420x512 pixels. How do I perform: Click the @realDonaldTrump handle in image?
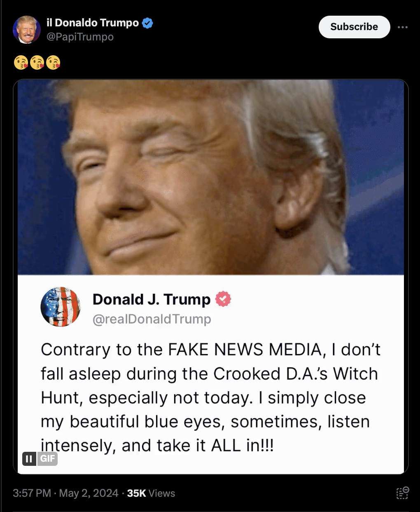coord(152,319)
